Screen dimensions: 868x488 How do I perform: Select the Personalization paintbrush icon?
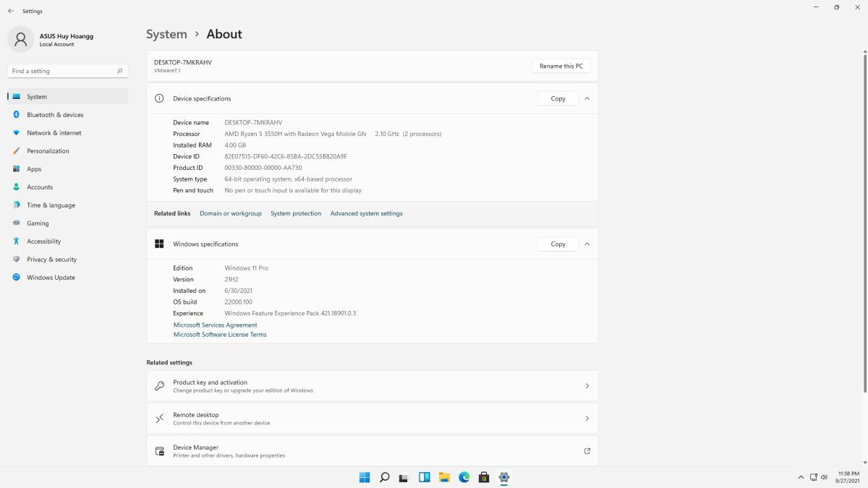(16, 151)
